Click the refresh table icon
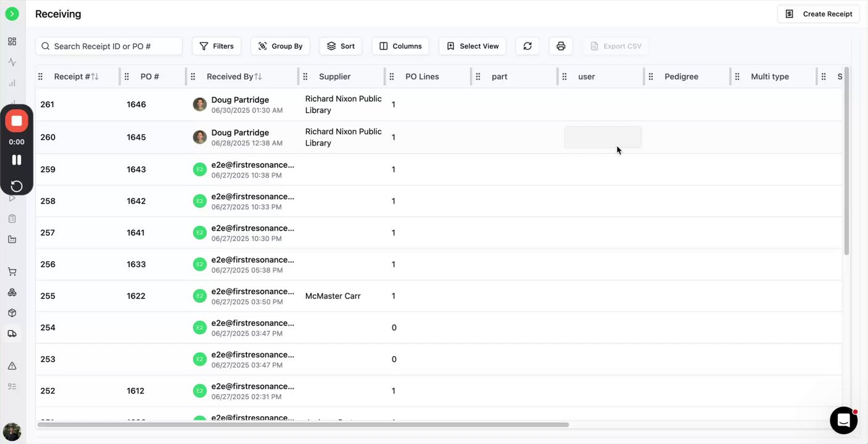The height and width of the screenshot is (444, 868). (527, 46)
